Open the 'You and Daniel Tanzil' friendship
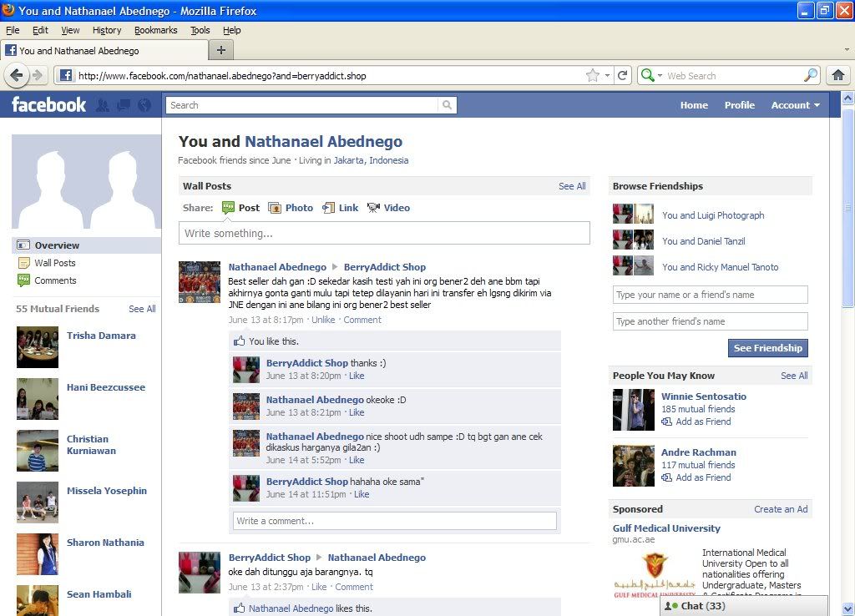Viewport: 855px width, 616px height. [x=703, y=241]
